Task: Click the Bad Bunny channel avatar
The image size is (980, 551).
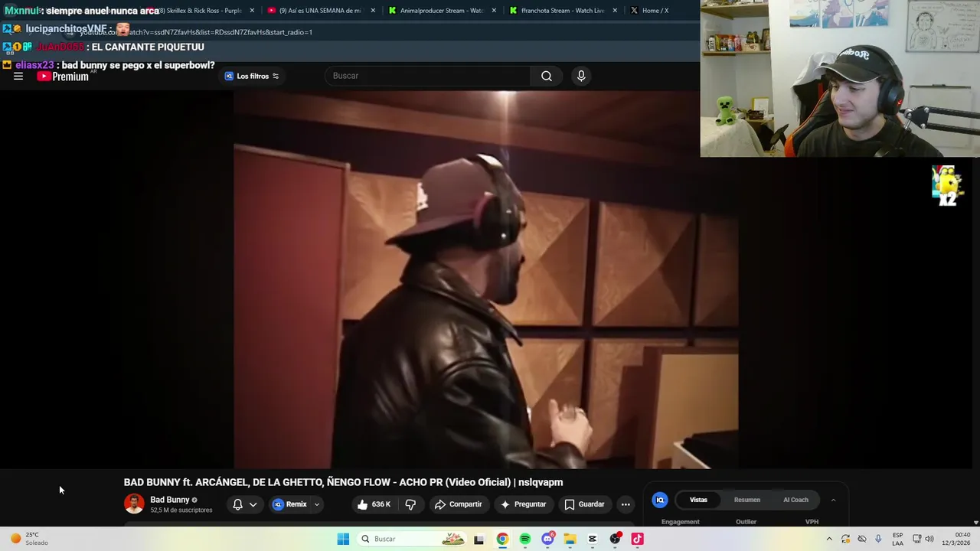Action: [134, 504]
